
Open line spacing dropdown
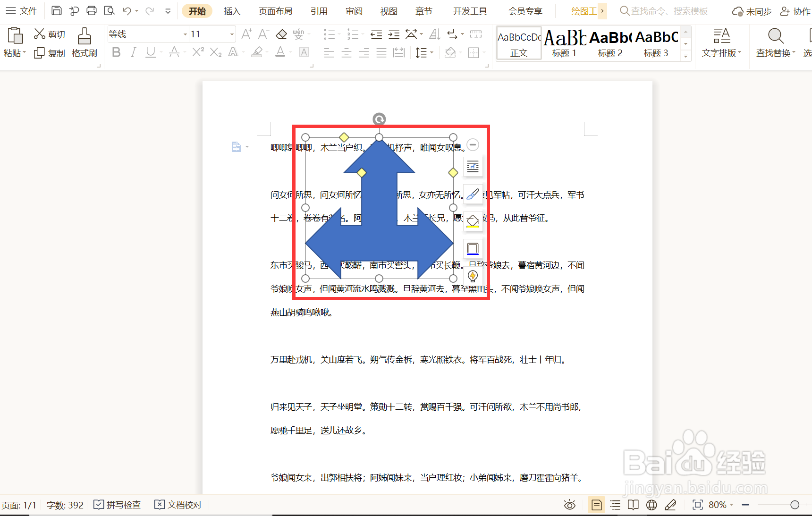431,53
